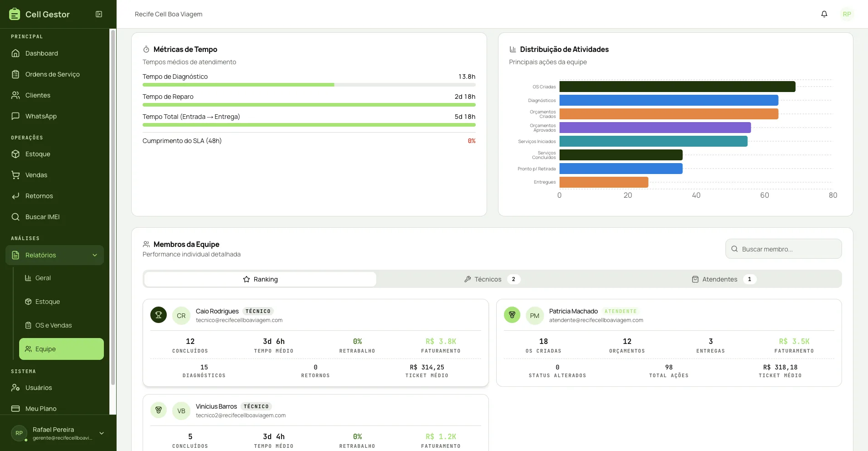Viewport: 868px width, 451px height.
Task: Open the Estoque report submenu item
Action: 62,302
